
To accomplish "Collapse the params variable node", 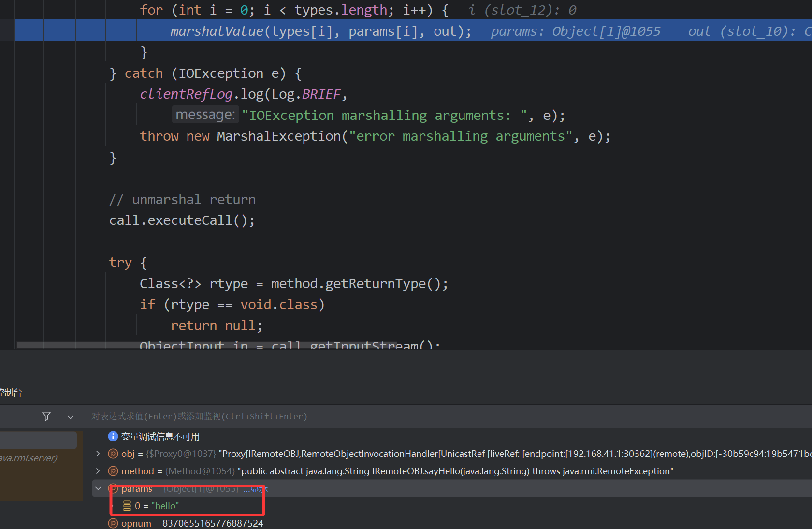I will pos(98,488).
